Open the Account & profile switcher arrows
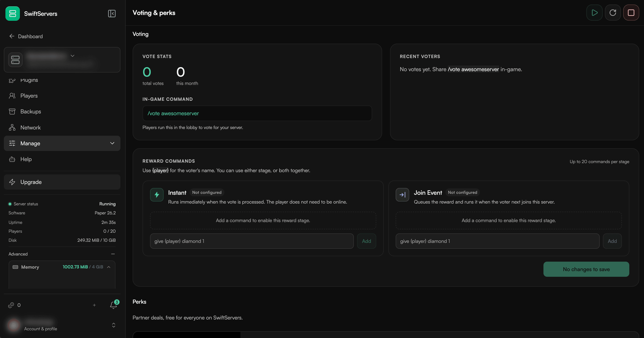The width and height of the screenshot is (644, 338). pos(113,325)
